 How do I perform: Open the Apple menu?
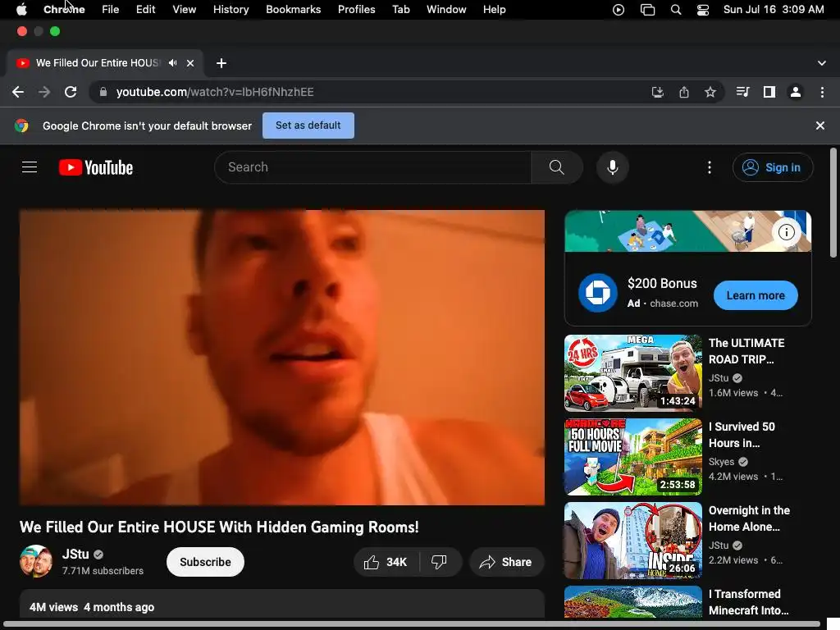21,9
